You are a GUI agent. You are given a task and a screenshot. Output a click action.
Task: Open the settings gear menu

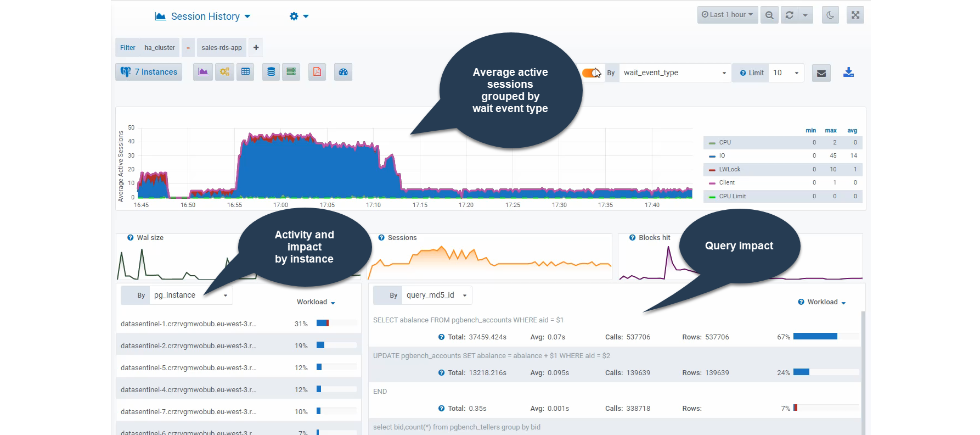click(298, 16)
